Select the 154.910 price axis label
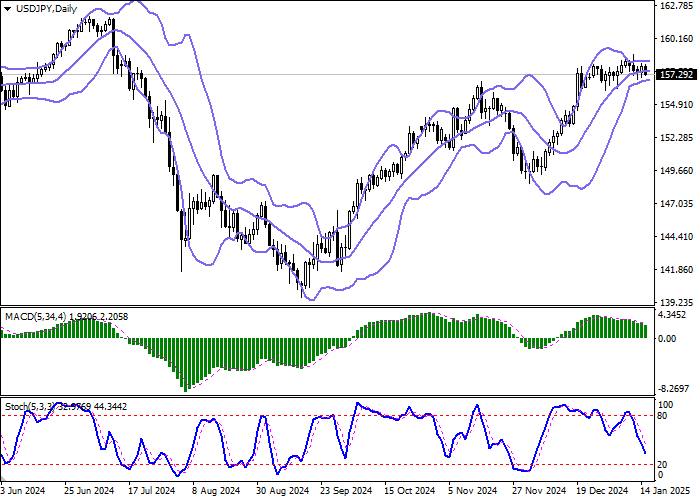This screenshot has height=500, width=700. click(677, 105)
